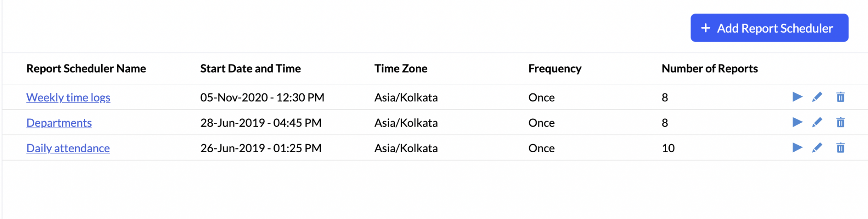Click the Number of Reports header
The width and height of the screenshot is (868, 219).
pyautogui.click(x=710, y=69)
